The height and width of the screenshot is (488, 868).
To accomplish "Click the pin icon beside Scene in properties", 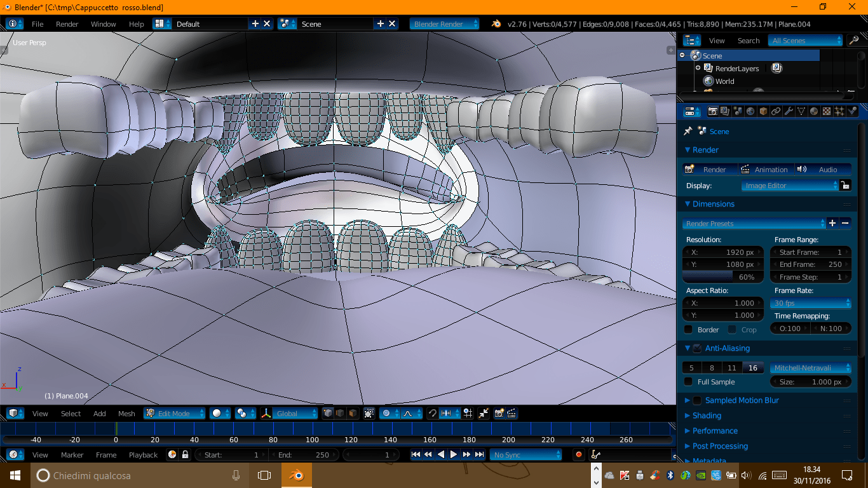I will tap(688, 131).
